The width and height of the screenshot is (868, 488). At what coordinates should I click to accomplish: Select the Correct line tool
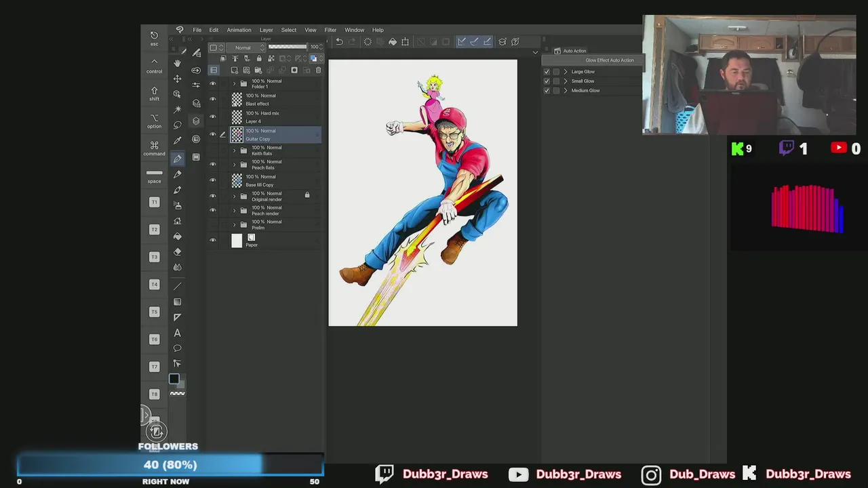pos(177,364)
